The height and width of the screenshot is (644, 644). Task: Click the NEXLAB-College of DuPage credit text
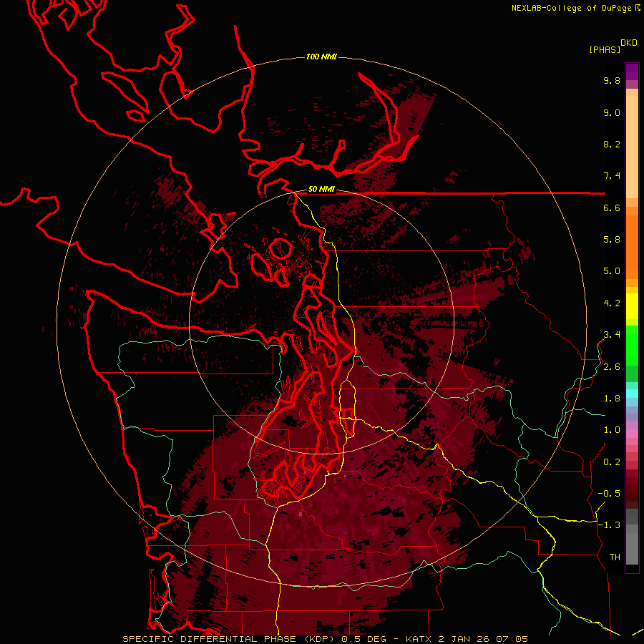[572, 8]
